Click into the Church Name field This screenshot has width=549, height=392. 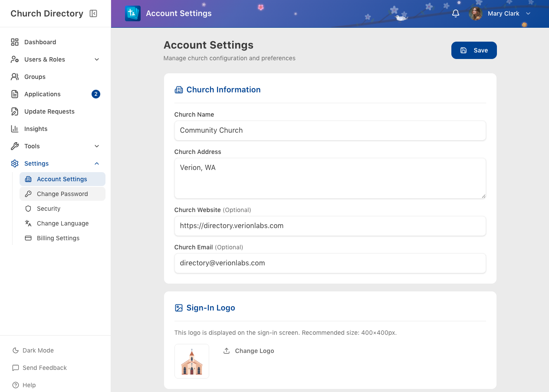330,131
